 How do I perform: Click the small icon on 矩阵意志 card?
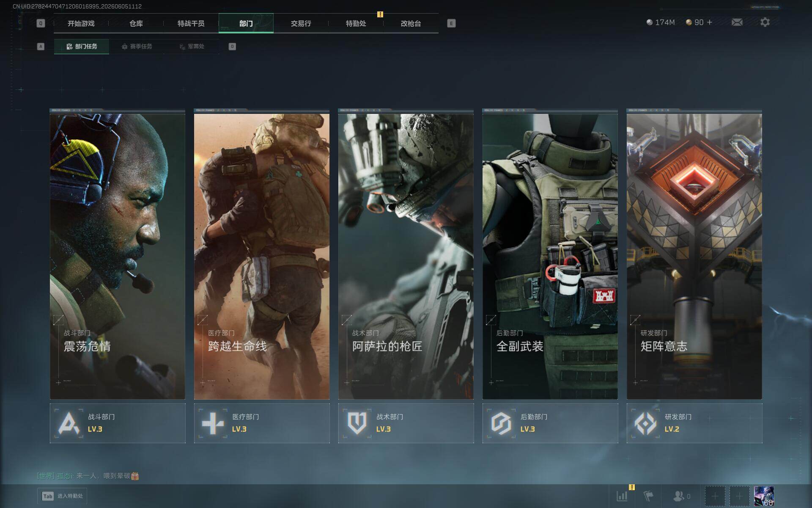tap(635, 320)
